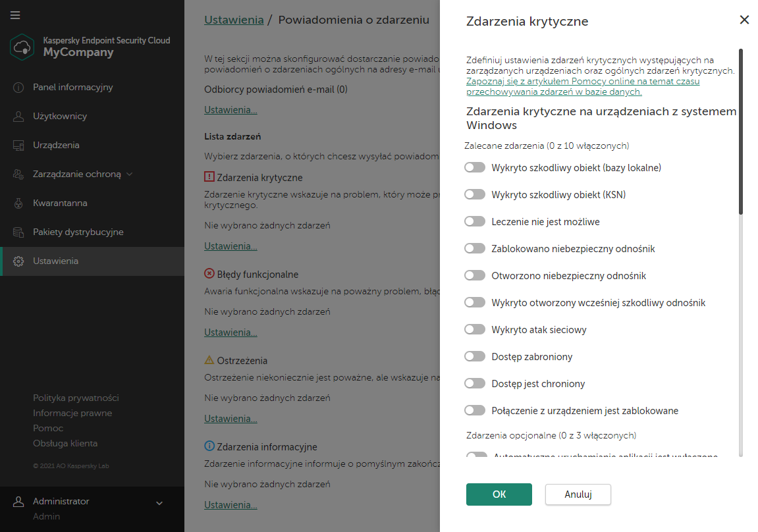Click the Ustawienia gear icon
Image resolution: width=758 pixels, height=532 pixels.
(x=18, y=261)
